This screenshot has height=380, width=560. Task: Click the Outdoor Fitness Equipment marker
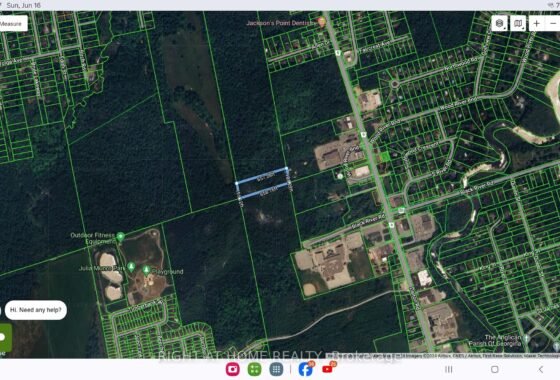tap(121, 236)
